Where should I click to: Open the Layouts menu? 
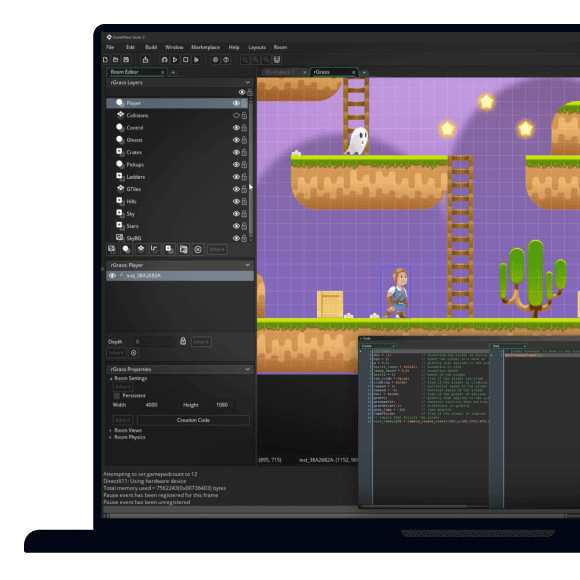pyautogui.click(x=257, y=47)
